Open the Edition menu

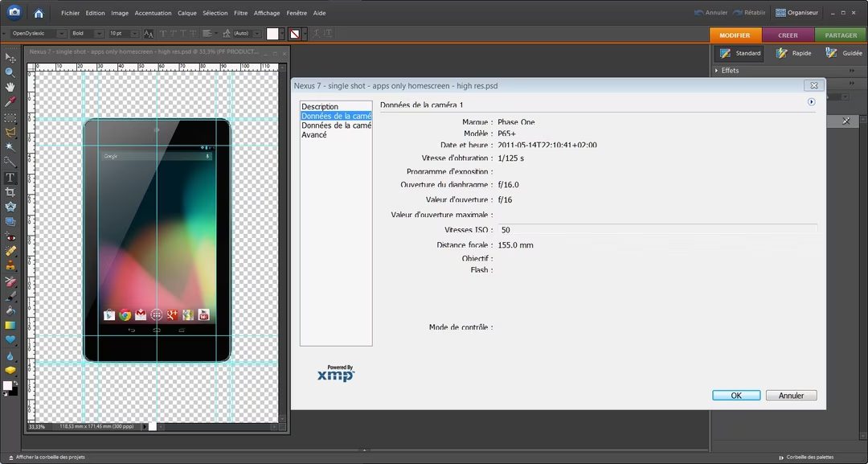tap(95, 13)
